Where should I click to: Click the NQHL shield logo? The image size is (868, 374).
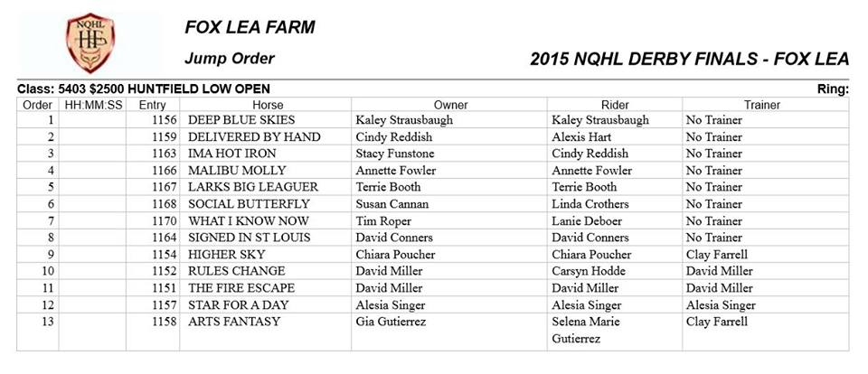[90, 42]
